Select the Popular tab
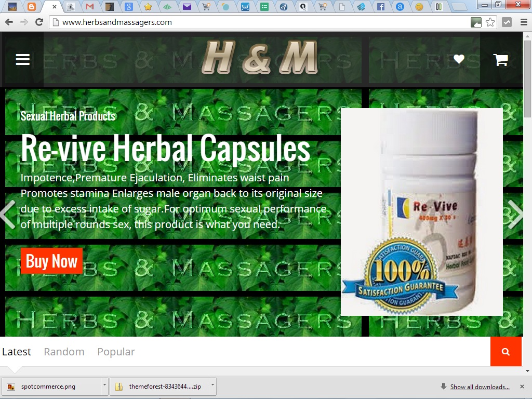Image resolution: width=532 pixels, height=399 pixels. coord(116,352)
